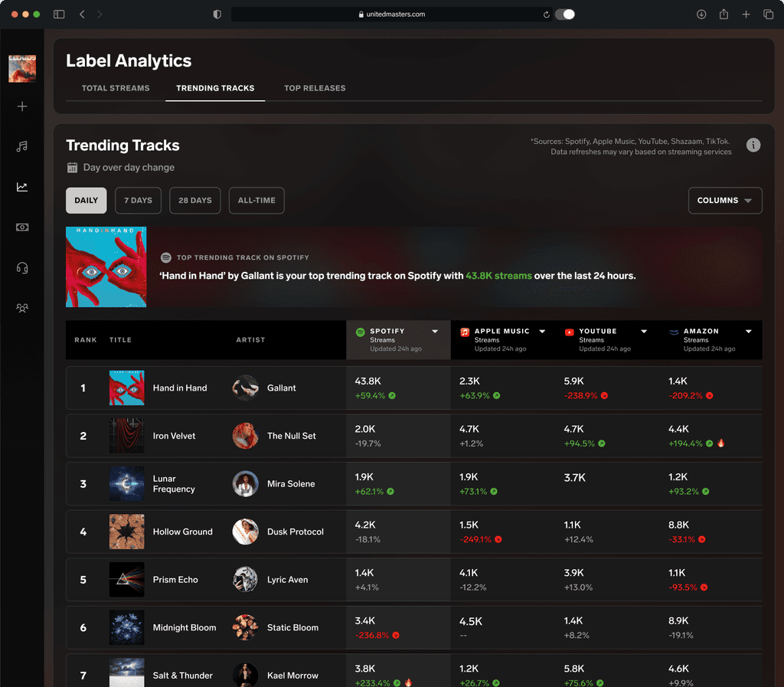The height and width of the screenshot is (687, 784).
Task: Click the Amazon logo in column header
Action: coord(674,332)
